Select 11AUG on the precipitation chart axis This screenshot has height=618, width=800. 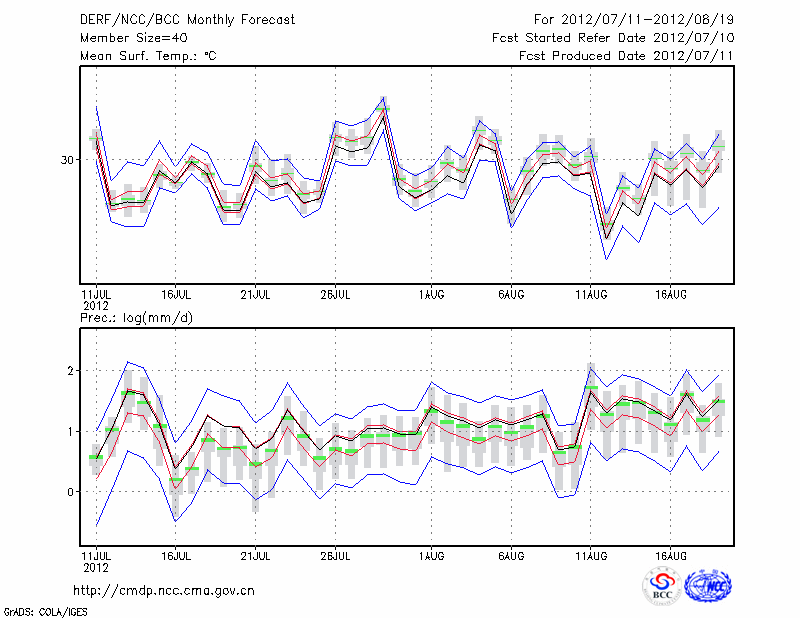pyautogui.click(x=591, y=554)
